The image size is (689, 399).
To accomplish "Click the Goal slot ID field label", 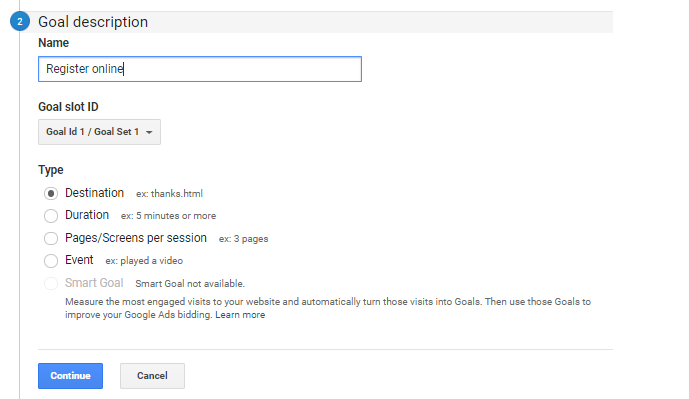I will coord(68,107).
